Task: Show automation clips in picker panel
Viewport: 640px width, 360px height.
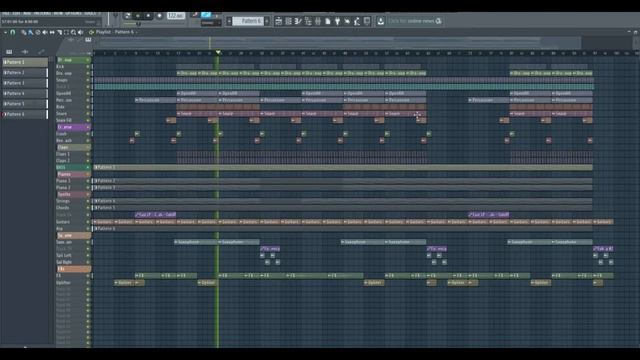Action: click(x=41, y=52)
